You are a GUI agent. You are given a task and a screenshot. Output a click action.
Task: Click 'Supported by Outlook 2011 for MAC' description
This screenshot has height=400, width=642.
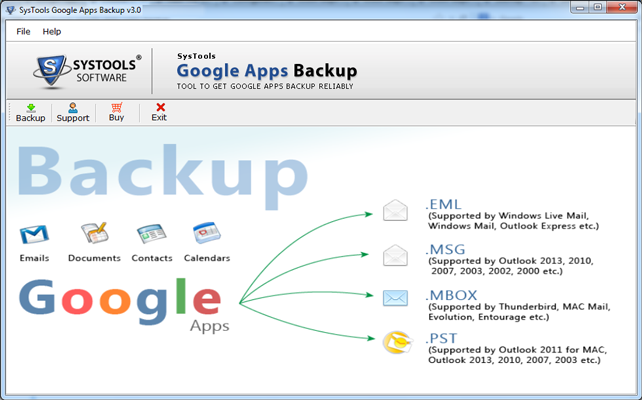(518, 355)
